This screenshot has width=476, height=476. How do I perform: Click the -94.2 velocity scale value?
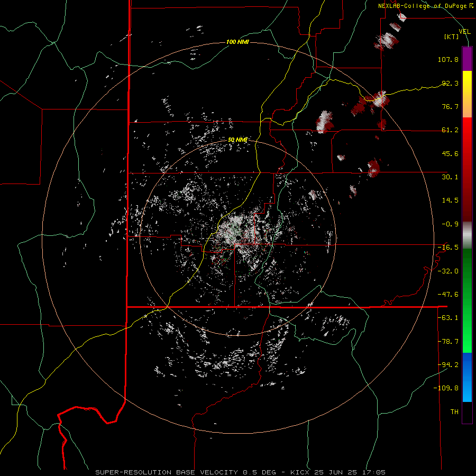[448, 365]
